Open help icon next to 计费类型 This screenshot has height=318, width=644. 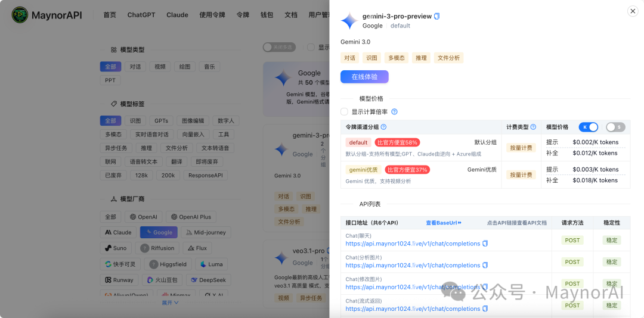[534, 127]
